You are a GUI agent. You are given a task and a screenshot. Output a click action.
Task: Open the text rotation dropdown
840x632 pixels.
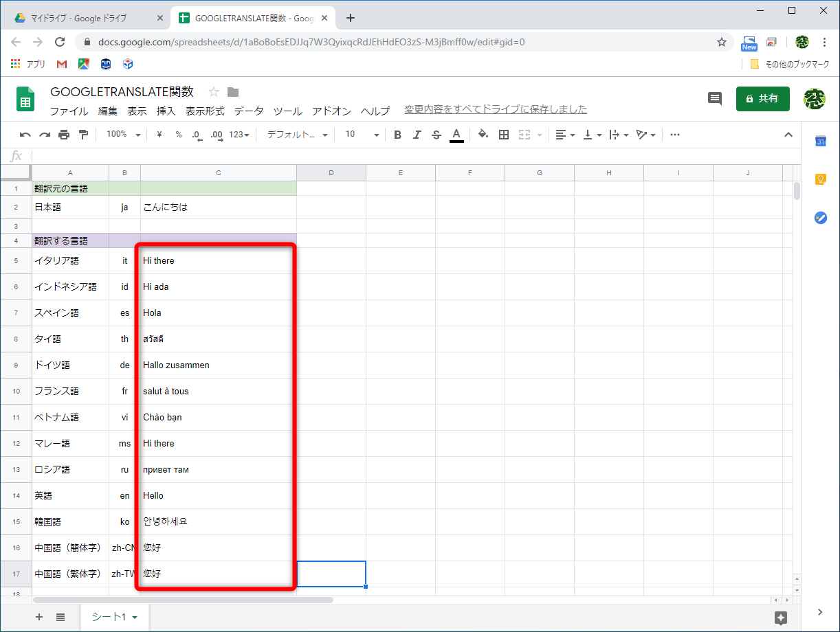click(x=645, y=135)
